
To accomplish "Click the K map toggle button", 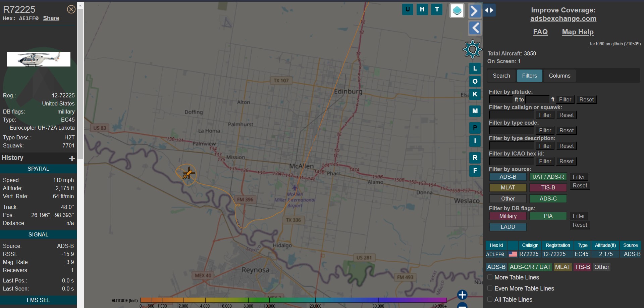I will [475, 94].
